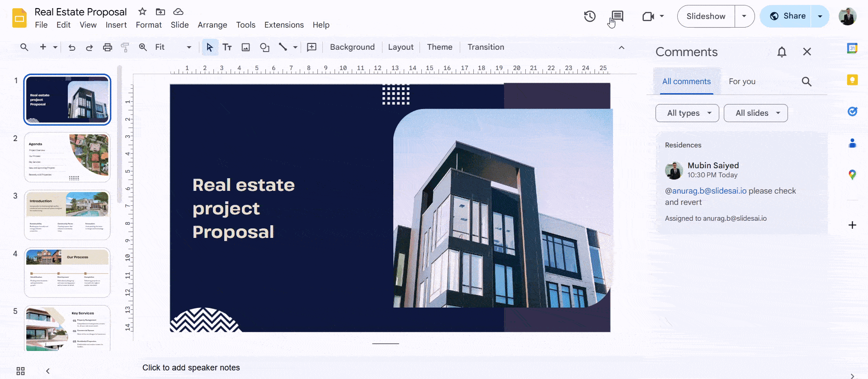Toggle grid view of slides
Viewport: 868px width, 379px height.
(20, 371)
